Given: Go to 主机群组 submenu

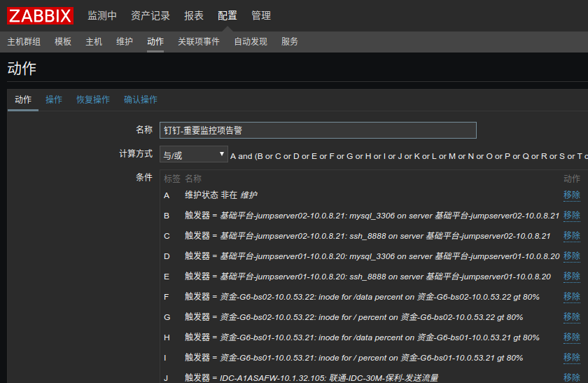Looking at the screenshot, I should coord(24,41).
